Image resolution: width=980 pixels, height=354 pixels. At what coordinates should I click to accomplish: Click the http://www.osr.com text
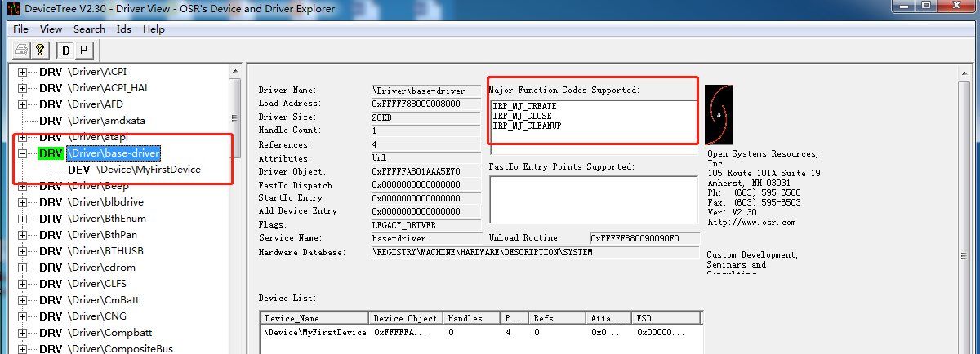751,222
